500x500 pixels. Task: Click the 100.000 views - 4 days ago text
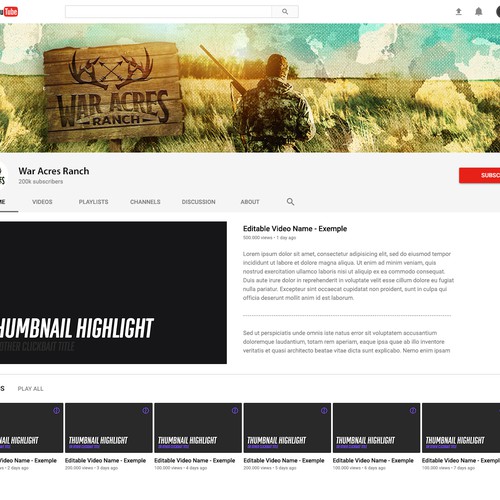click(181, 468)
